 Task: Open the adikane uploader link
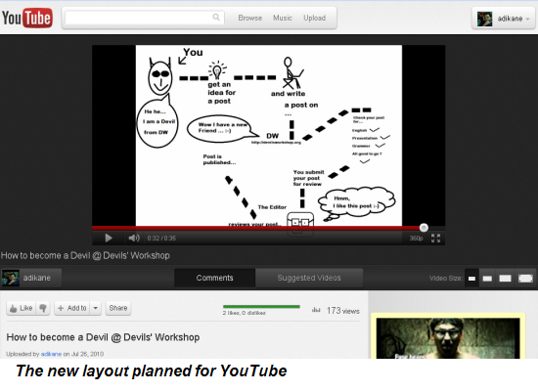[51, 354]
